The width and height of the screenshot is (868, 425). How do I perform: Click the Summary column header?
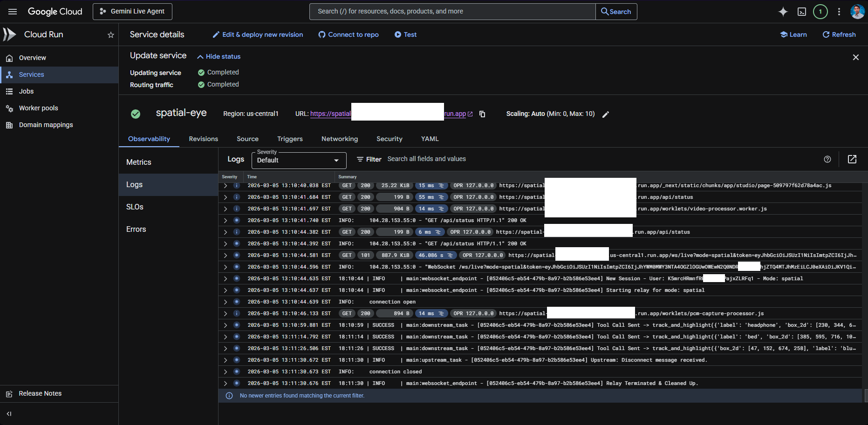pyautogui.click(x=348, y=177)
